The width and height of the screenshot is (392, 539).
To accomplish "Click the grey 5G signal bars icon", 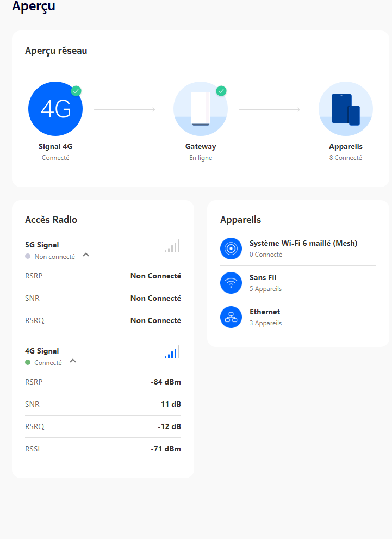I will 172,246.
